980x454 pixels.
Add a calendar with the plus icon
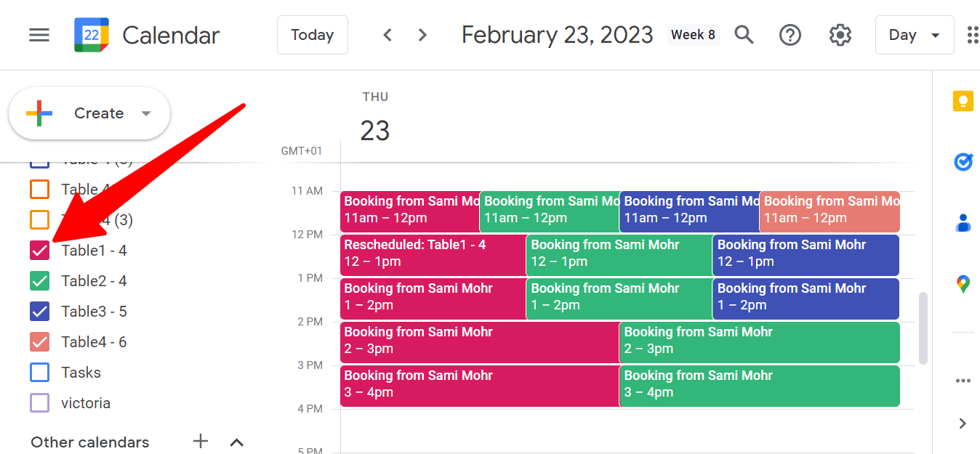[x=200, y=442]
